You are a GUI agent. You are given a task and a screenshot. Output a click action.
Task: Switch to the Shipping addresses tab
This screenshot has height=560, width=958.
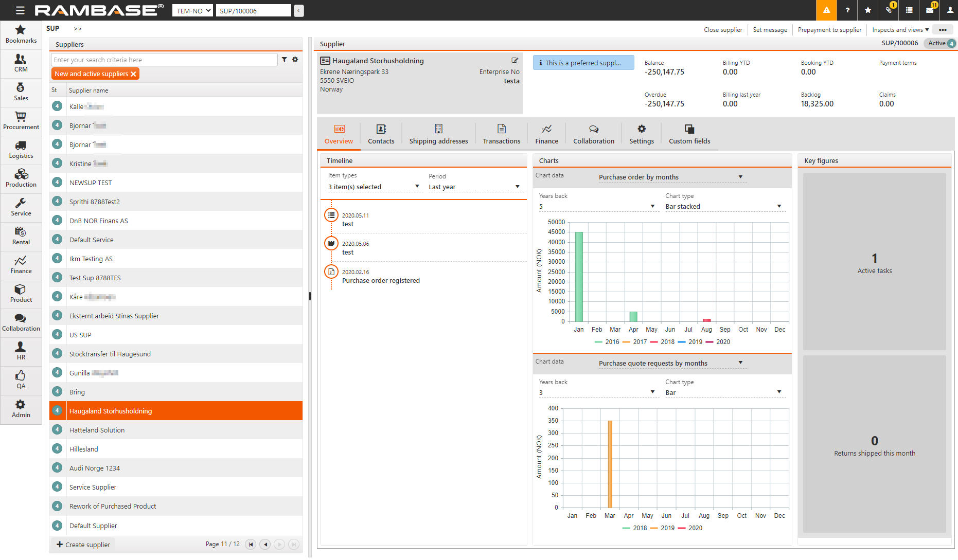[x=438, y=135]
